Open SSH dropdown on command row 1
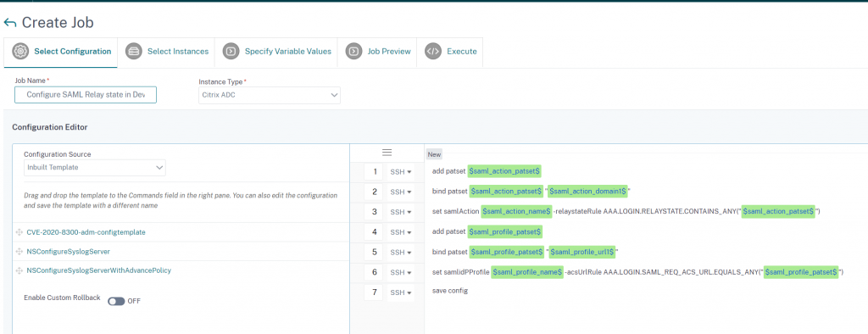 point(401,172)
